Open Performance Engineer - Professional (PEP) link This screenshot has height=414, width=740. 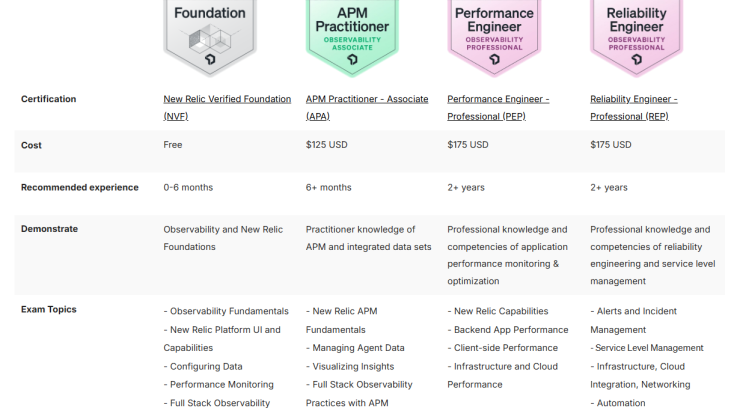pos(498,108)
